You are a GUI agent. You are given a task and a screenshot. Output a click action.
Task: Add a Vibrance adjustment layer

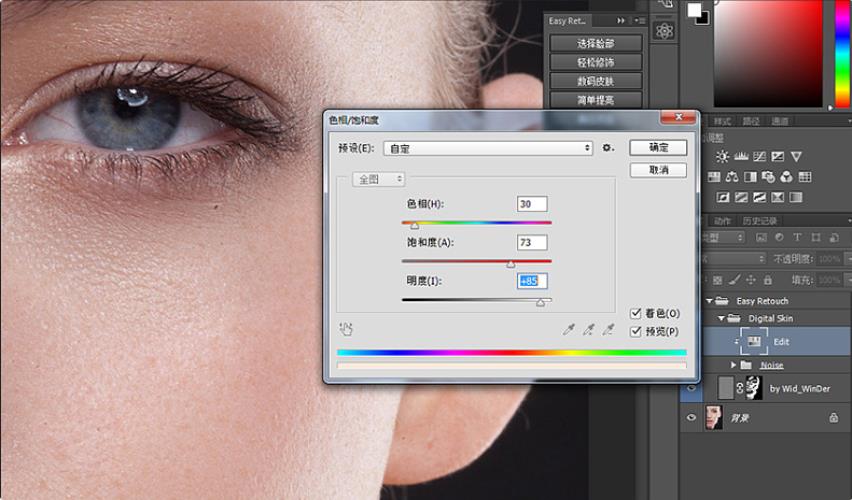point(796,157)
